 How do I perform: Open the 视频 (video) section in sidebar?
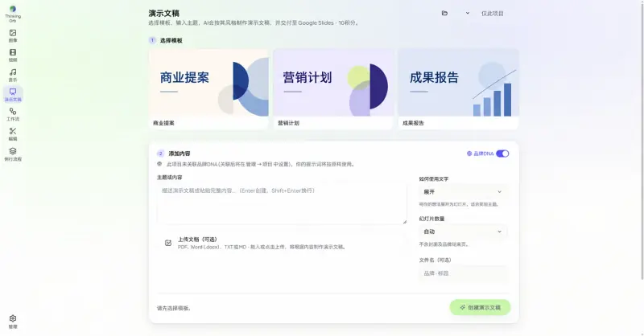[13, 55]
